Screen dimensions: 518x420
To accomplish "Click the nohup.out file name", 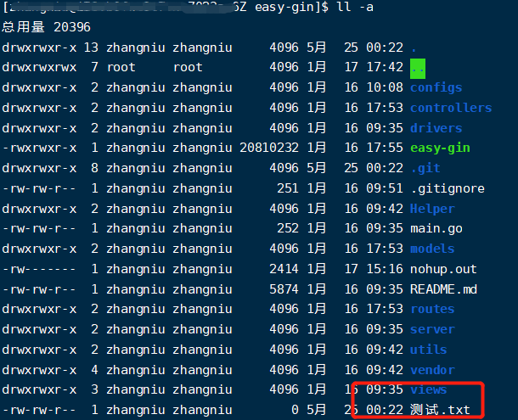I will [x=443, y=269].
